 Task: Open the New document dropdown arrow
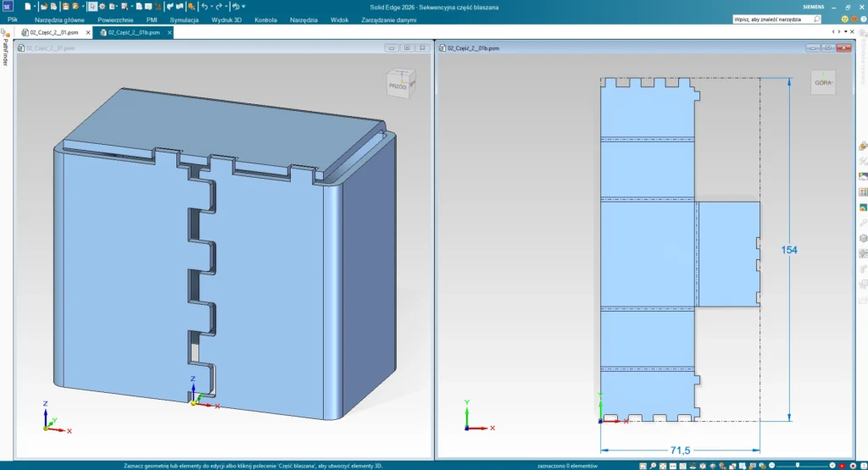point(36,6)
